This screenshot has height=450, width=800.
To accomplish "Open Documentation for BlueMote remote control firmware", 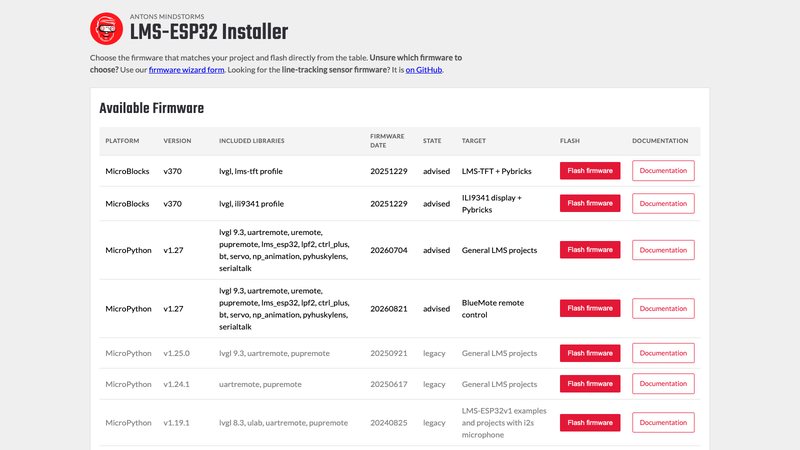I will [x=663, y=309].
